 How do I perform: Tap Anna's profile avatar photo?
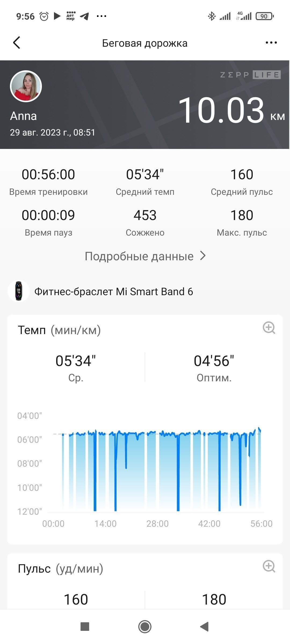(26, 86)
